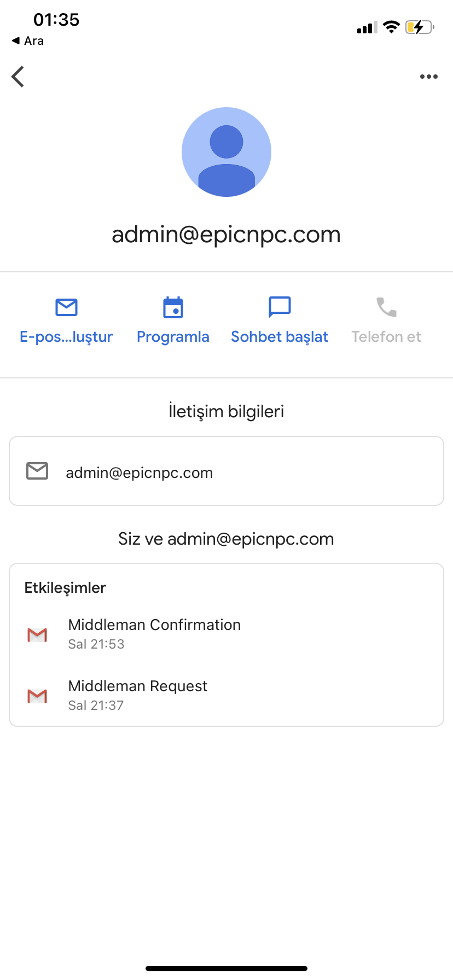Tap the Etkileşimler section header
453x980 pixels.
tap(65, 588)
